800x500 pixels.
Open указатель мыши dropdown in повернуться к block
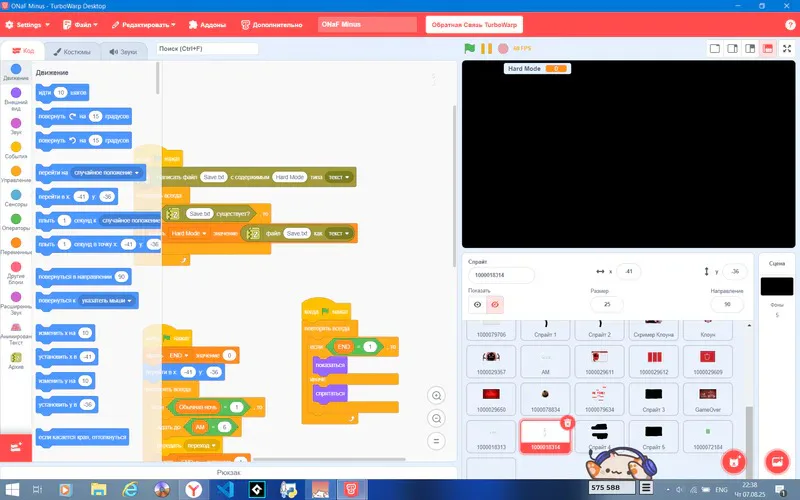pos(107,301)
